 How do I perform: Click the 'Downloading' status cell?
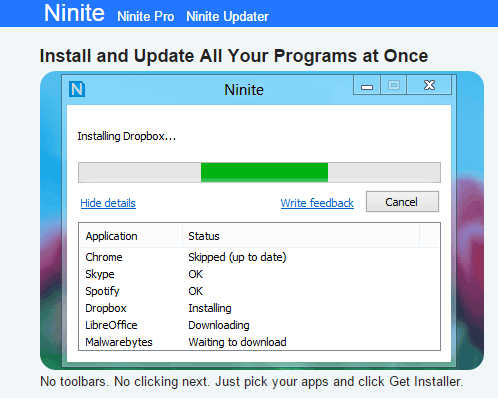click(x=219, y=325)
